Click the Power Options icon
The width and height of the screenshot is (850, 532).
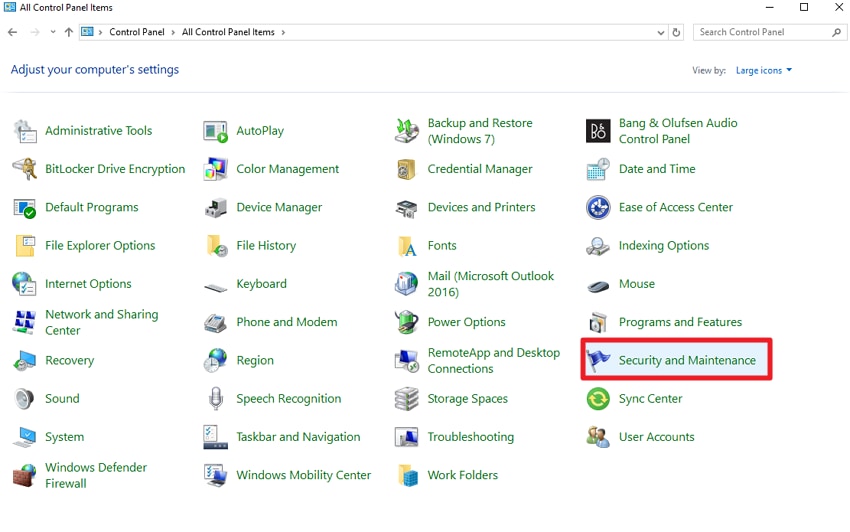coord(407,323)
